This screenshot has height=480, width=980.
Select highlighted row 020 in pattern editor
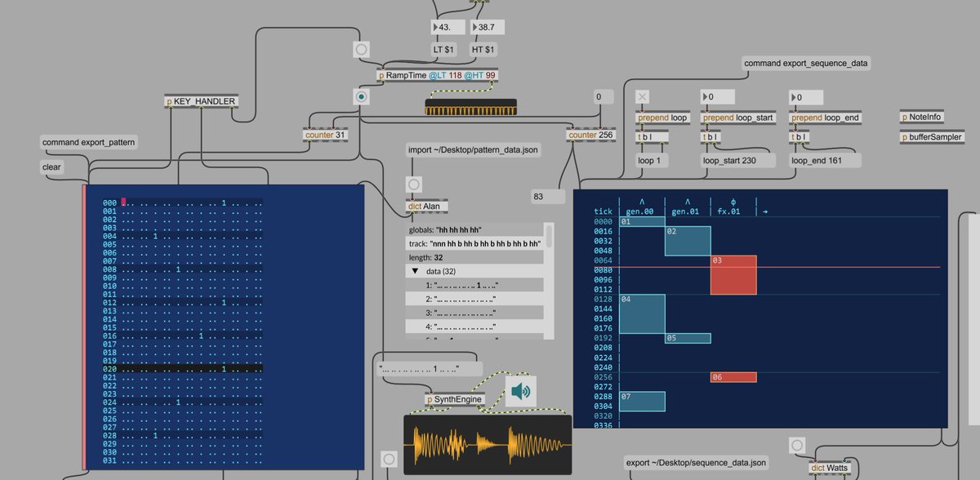182,369
